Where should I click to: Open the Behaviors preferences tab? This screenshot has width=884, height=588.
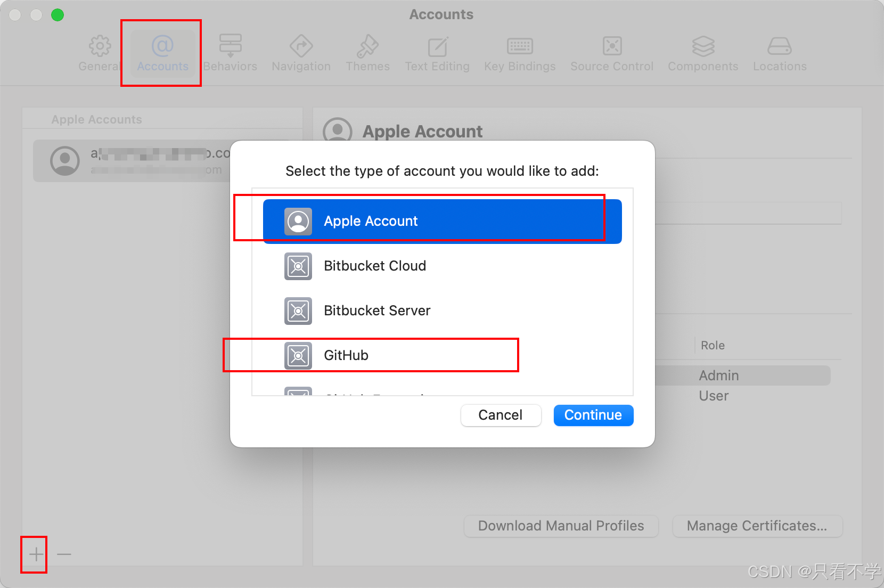pos(230,54)
